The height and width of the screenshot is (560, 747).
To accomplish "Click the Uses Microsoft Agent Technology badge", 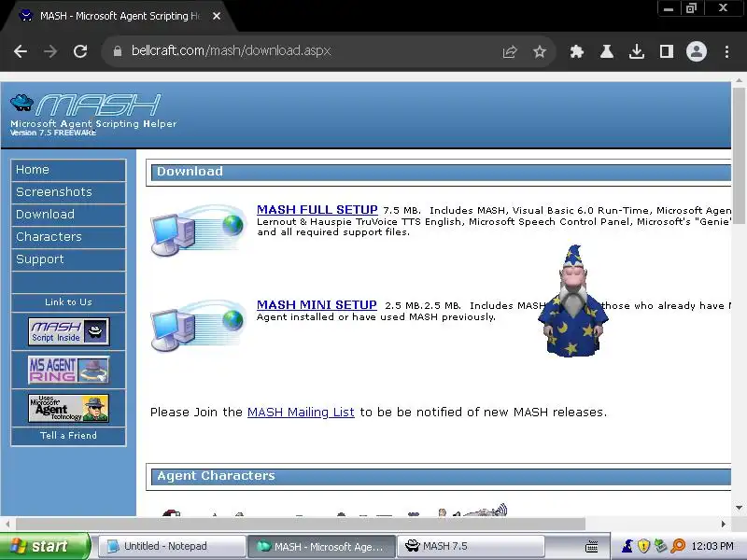I will [68, 408].
